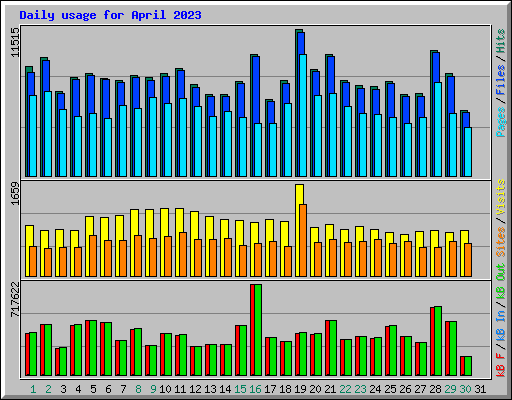Viewport: 512px width, 400px height.
Task: Click day 10 on the x-axis
Action: [x=165, y=389]
